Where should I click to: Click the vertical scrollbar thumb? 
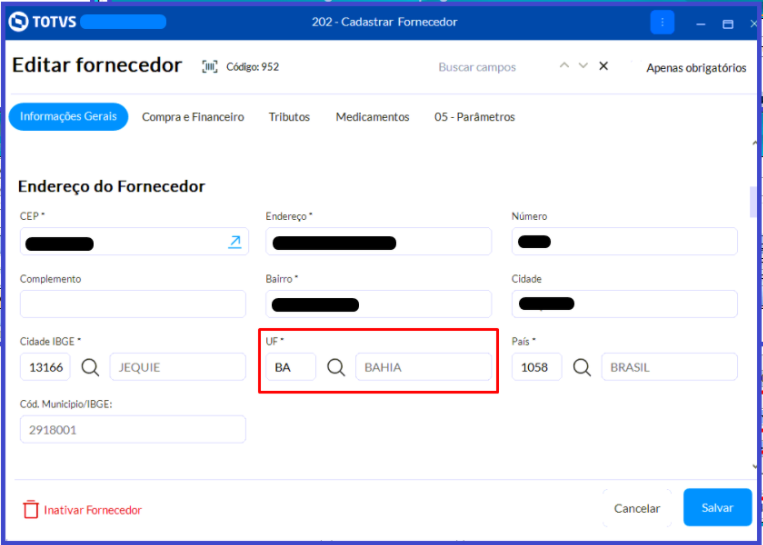[x=754, y=201]
